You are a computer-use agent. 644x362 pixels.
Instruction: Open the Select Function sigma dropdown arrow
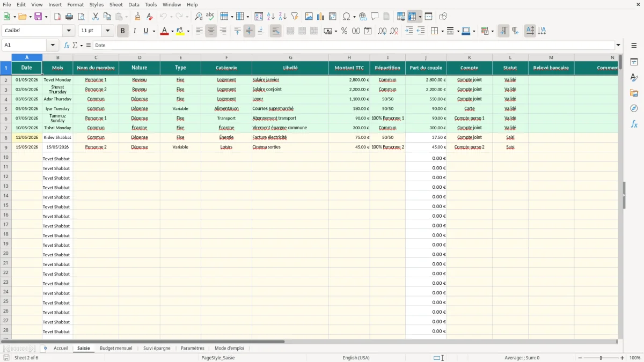click(x=80, y=45)
